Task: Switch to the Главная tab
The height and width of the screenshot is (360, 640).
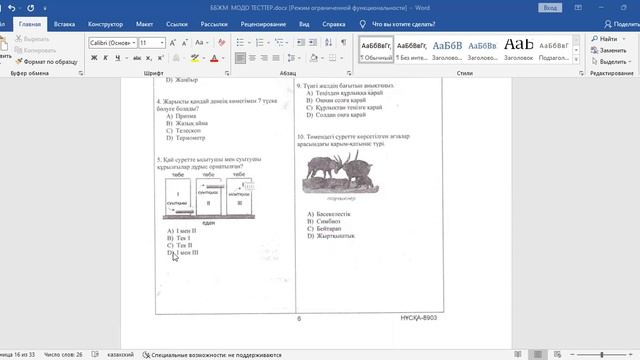Action: (x=30, y=24)
